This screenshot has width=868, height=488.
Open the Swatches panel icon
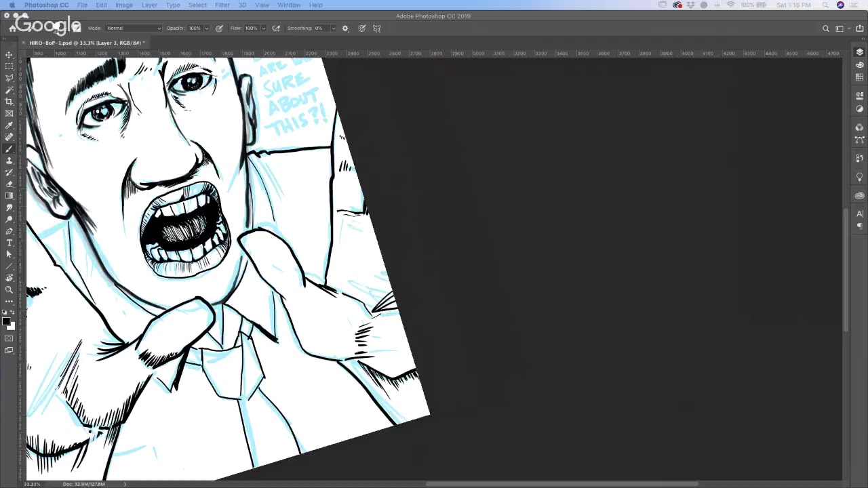(x=860, y=77)
